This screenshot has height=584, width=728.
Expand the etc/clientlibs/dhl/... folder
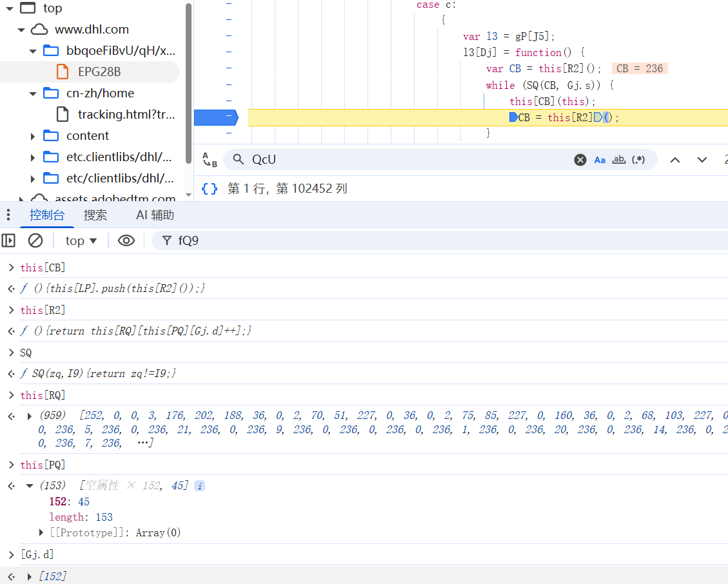click(32, 179)
